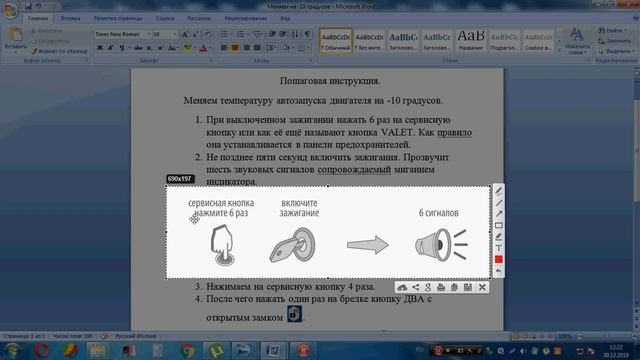This screenshot has width=640, height=360.
Task: Select the Lightshot arrow tool
Action: click(x=498, y=214)
